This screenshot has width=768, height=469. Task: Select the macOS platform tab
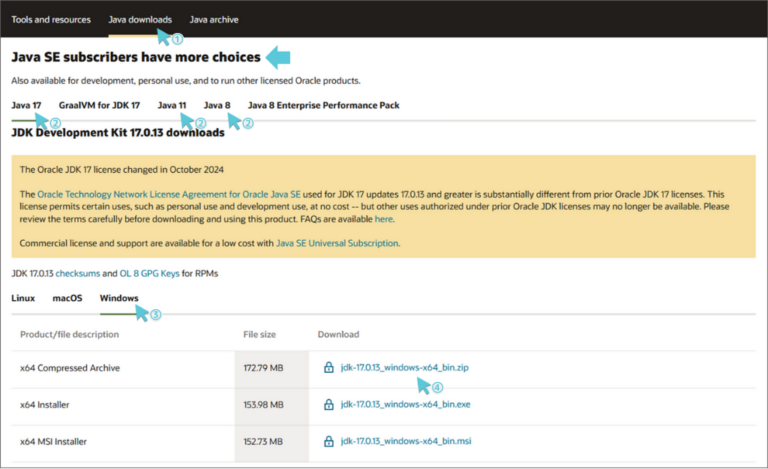coord(67,298)
